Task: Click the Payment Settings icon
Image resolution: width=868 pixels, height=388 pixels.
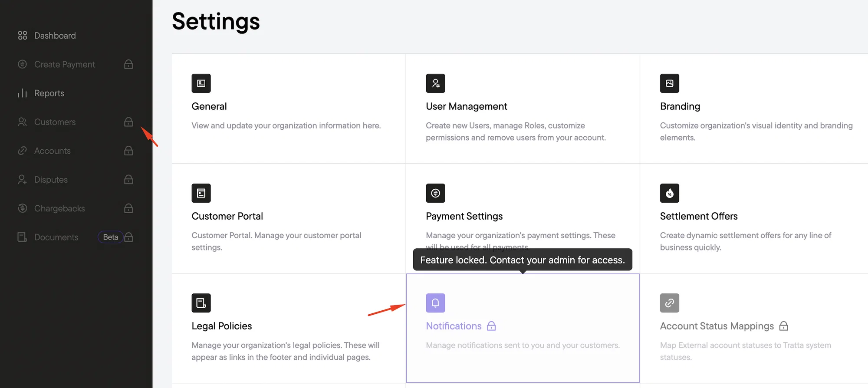Action: pyautogui.click(x=435, y=193)
